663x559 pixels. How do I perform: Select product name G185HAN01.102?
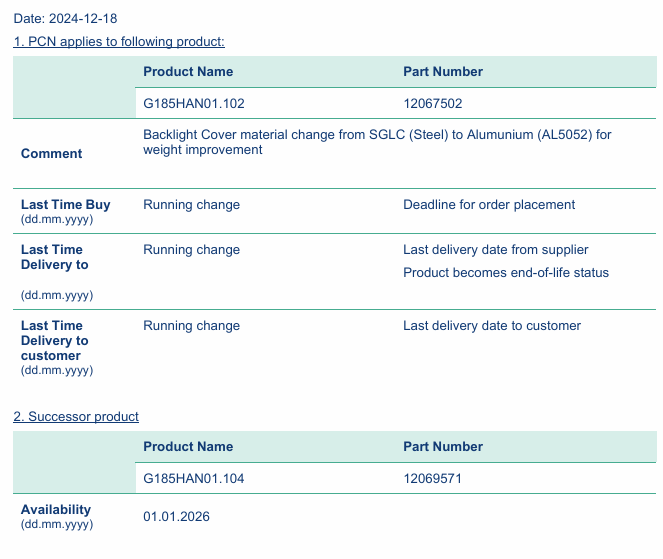pos(194,104)
